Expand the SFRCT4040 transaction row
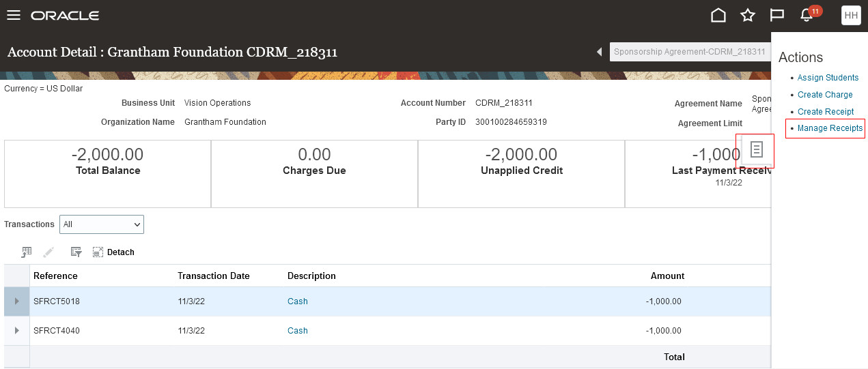Image resolution: width=868 pixels, height=369 pixels. (x=17, y=331)
